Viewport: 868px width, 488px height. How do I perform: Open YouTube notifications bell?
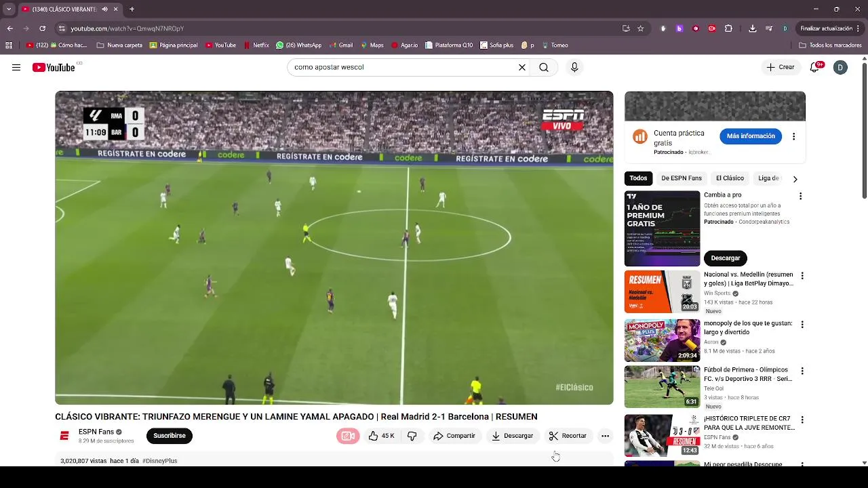814,67
